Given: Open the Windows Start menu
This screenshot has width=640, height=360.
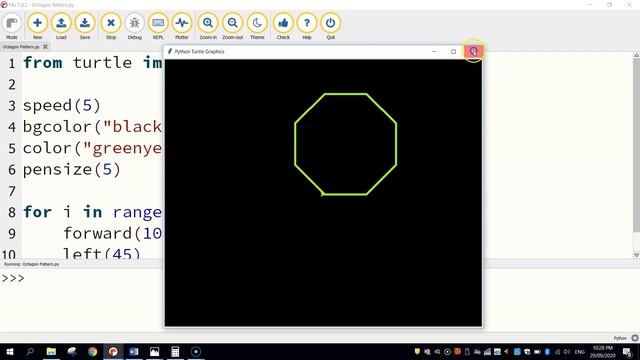Looking at the screenshot, I should (10, 351).
